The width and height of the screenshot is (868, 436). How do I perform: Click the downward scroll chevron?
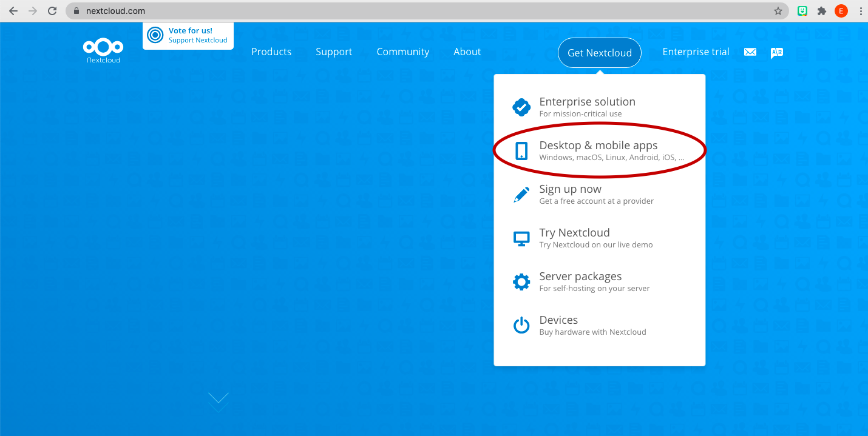point(218,401)
